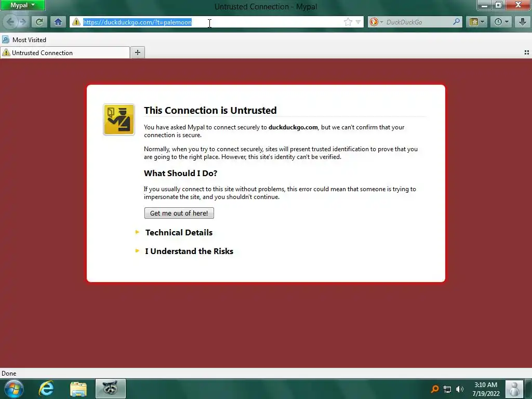Open the address bar history dropdown
The width and height of the screenshot is (532, 399).
[x=358, y=22]
